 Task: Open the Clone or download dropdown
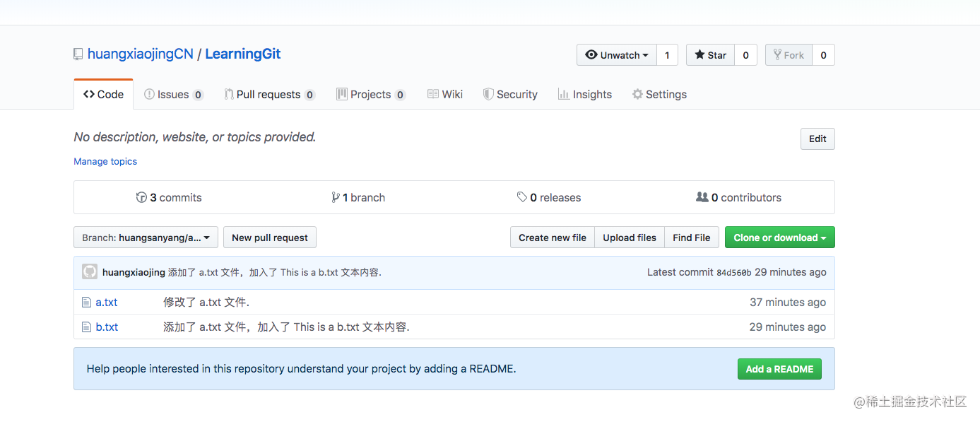click(780, 238)
